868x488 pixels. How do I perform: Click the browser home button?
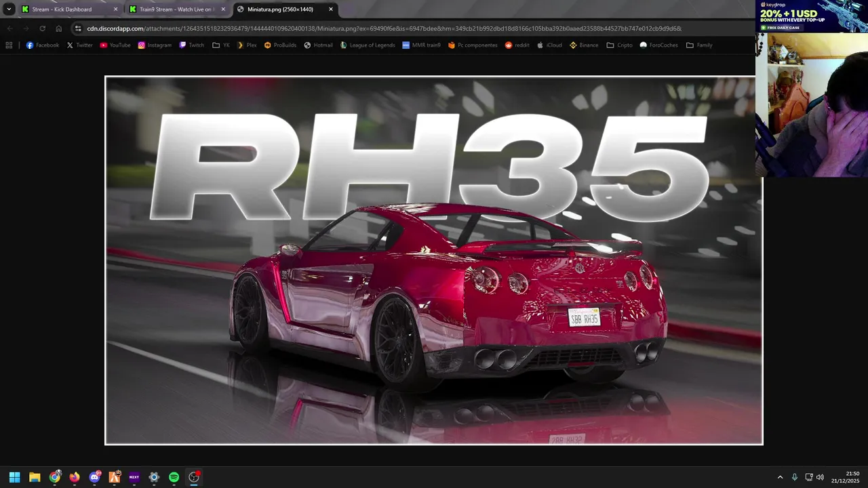click(x=59, y=28)
